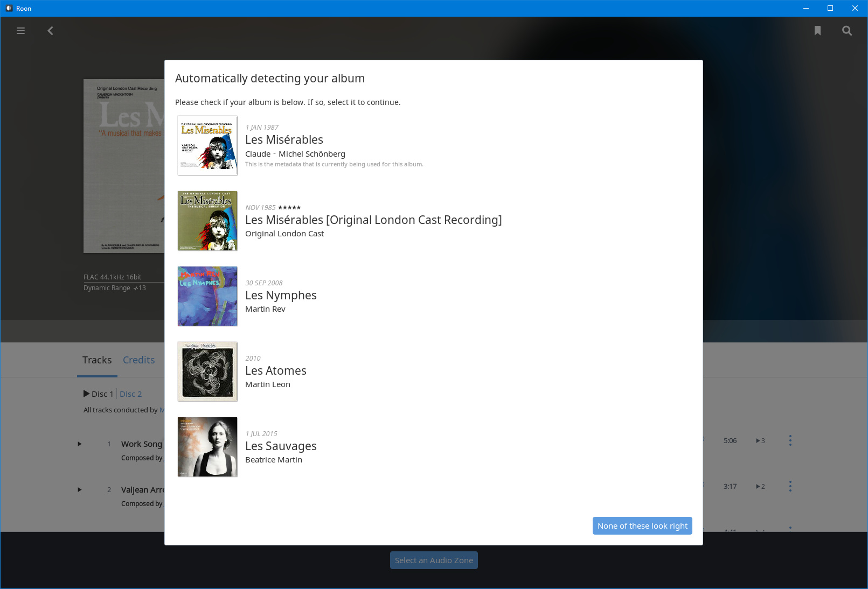Minimize the Roon window
This screenshot has width=868, height=589.
click(806, 8)
